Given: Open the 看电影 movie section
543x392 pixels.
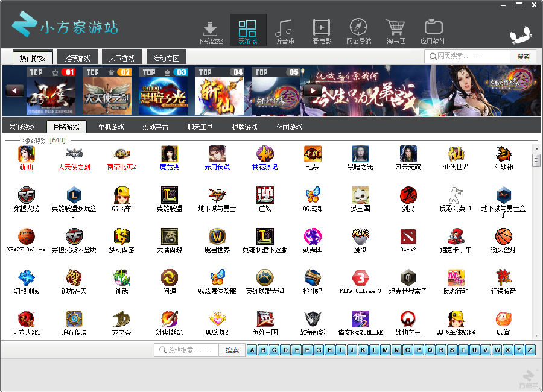Looking at the screenshot, I should pos(322,31).
